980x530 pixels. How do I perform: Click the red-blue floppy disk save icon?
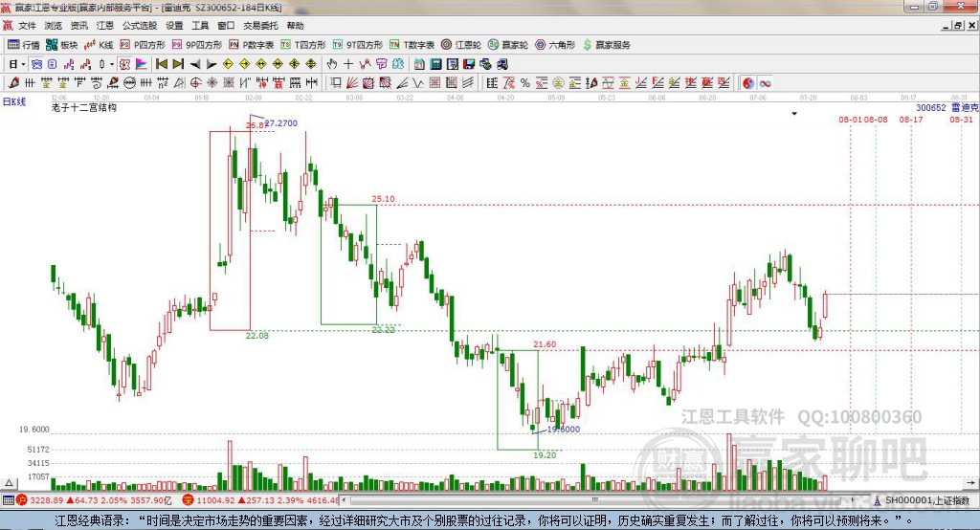pos(469,64)
